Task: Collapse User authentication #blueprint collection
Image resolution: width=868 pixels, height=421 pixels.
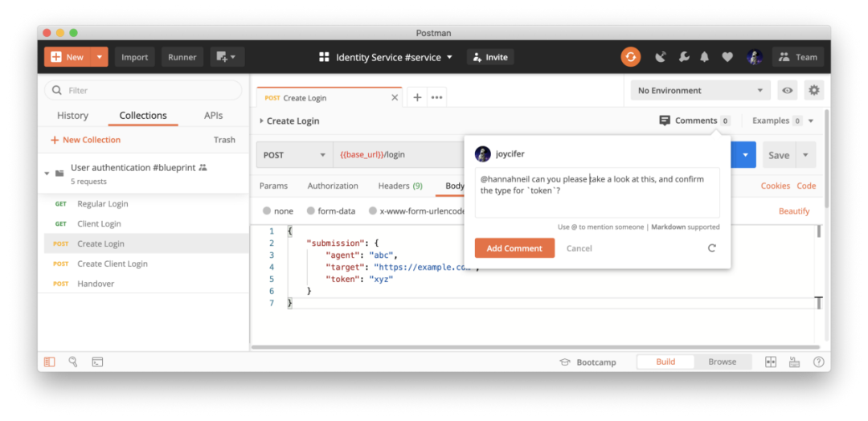Action: 47,173
